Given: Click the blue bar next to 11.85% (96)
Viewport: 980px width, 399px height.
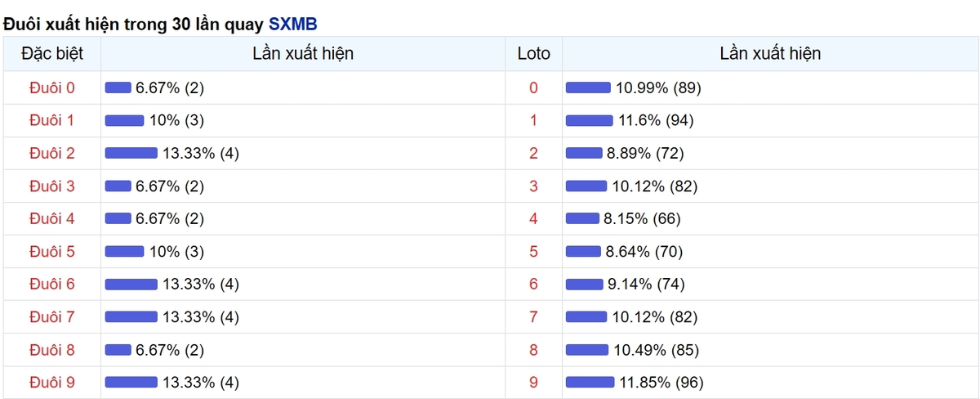Looking at the screenshot, I should click(590, 382).
